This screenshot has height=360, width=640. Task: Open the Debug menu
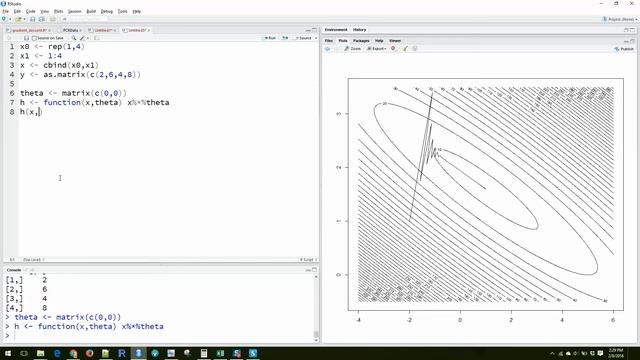107,11
